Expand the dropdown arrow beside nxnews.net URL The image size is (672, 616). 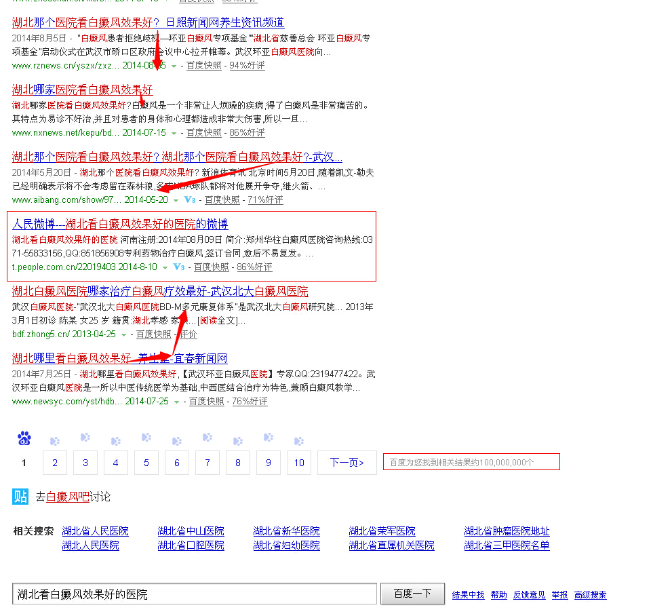[x=174, y=133]
